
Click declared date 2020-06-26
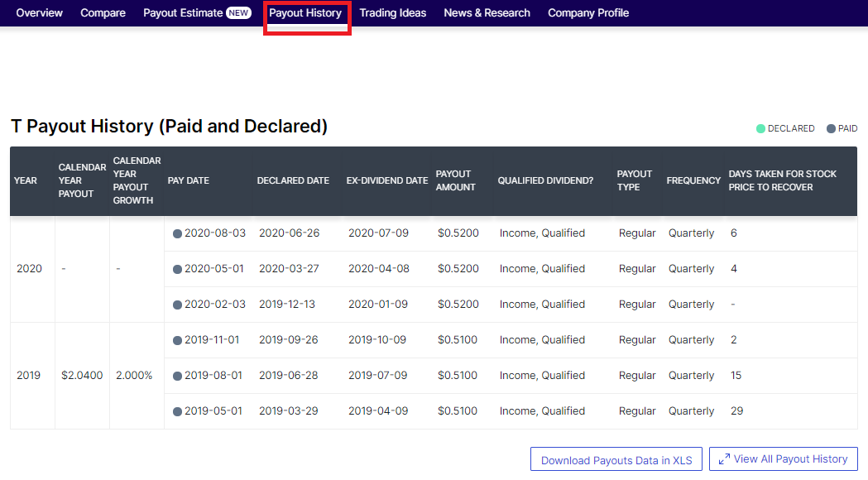coord(289,233)
